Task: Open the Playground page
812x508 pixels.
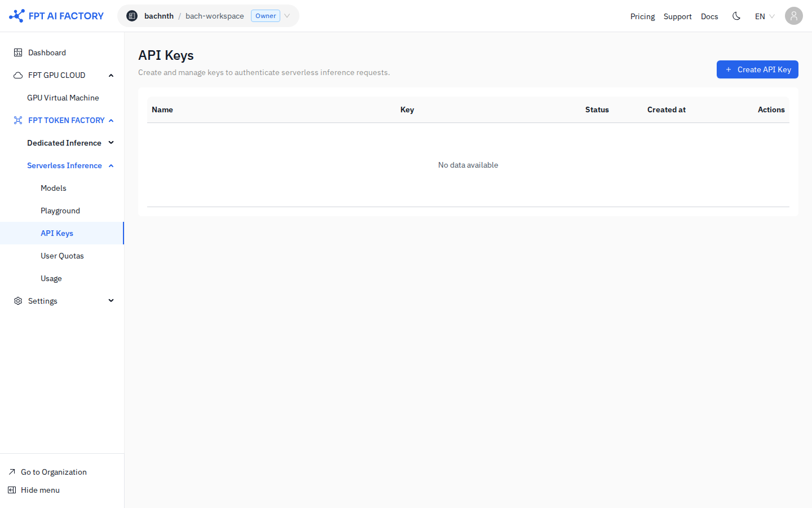Action: (62, 211)
